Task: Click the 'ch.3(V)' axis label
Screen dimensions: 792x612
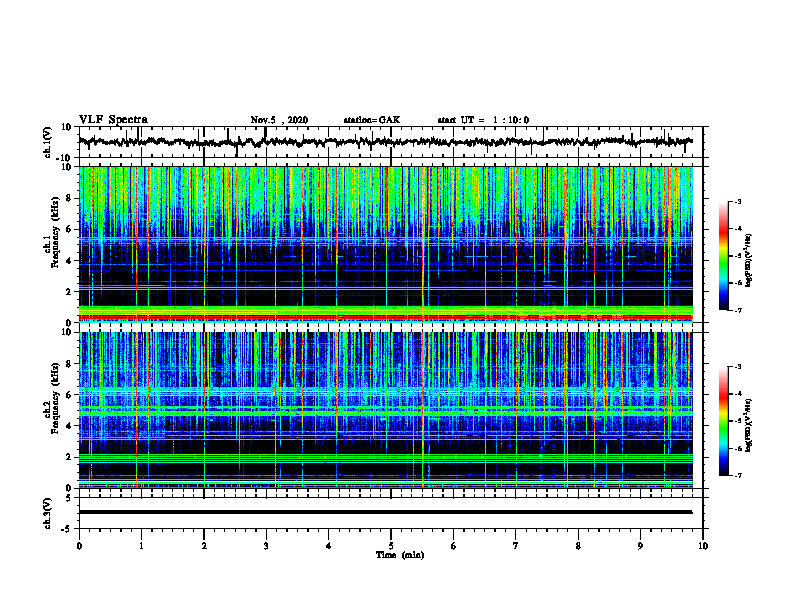Action: pos(48,513)
